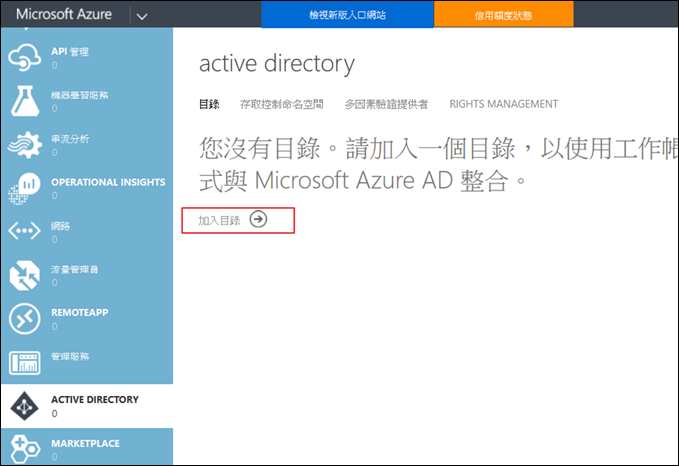Viewport: 679px width, 466px height.
Task: Open 串流分析 wave icon in sidebar
Action: pyautogui.click(x=24, y=143)
